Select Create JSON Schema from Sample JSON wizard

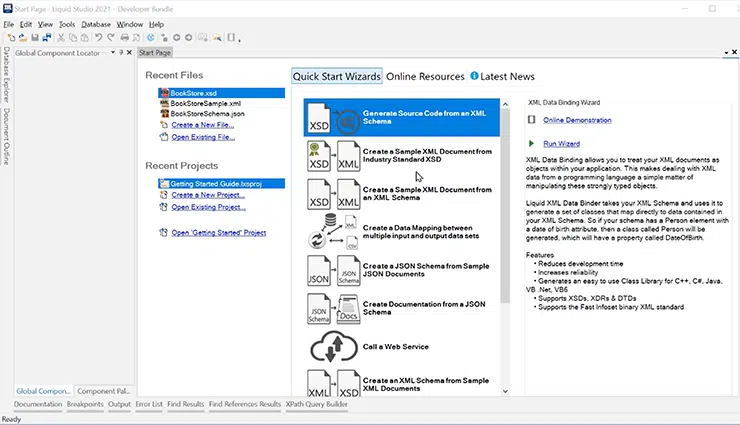click(402, 270)
